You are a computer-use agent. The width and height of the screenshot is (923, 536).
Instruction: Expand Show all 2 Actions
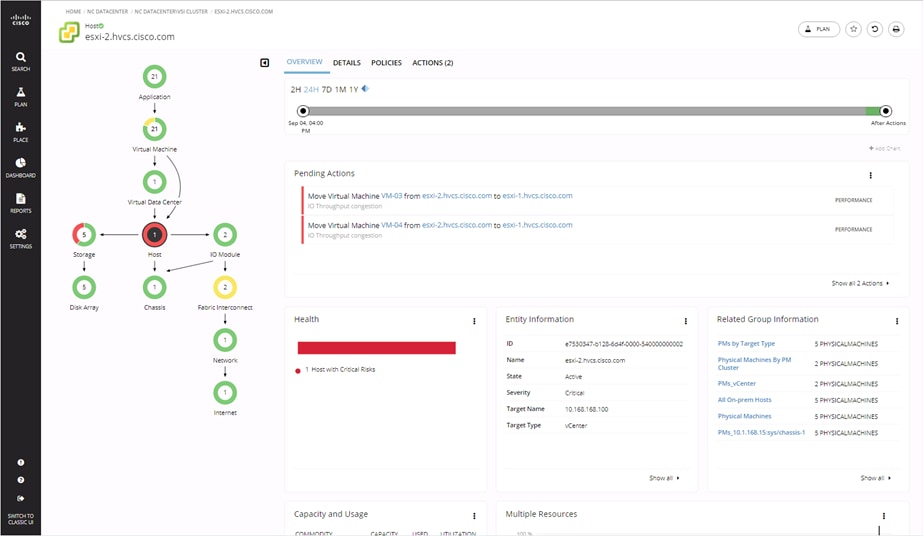860,284
